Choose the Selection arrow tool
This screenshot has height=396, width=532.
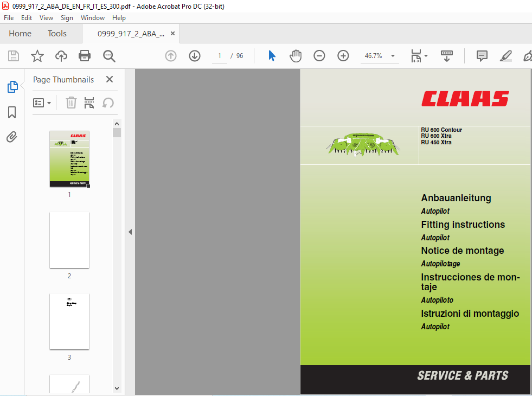click(272, 56)
